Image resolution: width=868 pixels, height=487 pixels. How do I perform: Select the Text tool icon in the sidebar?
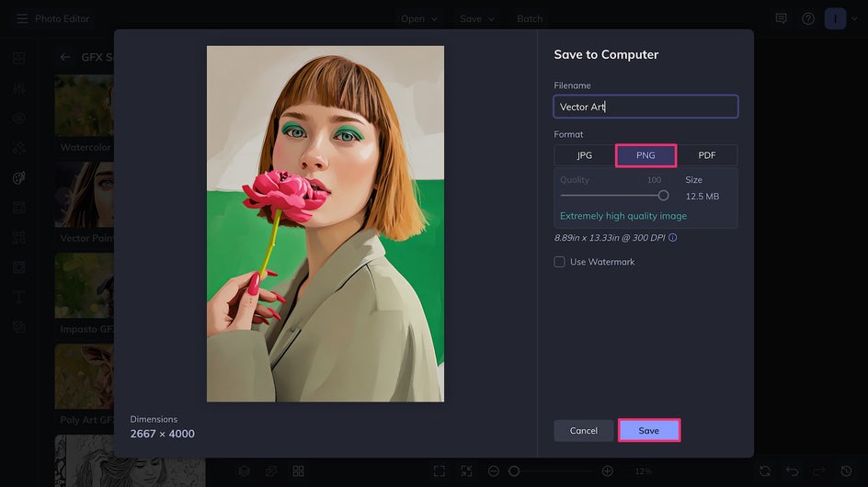pos(18,297)
